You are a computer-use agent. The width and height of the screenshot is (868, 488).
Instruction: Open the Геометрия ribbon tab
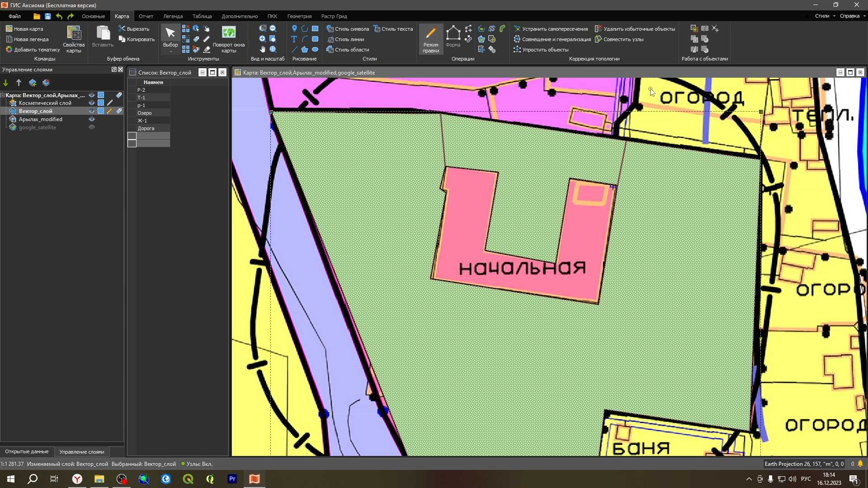point(299,16)
